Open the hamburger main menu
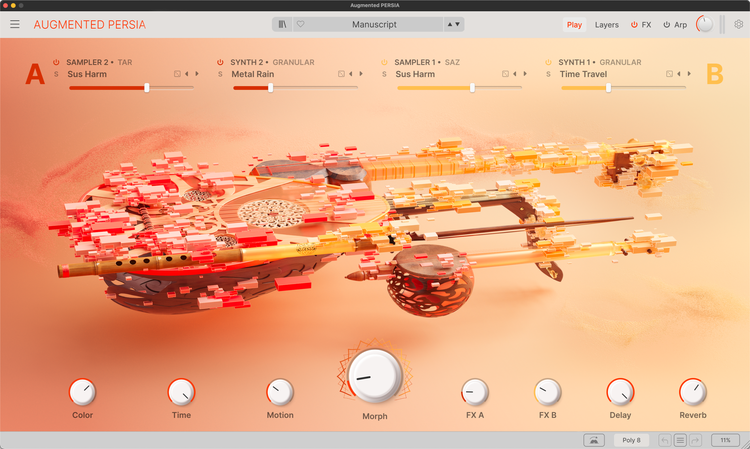Viewport: 750px width, 449px height. point(15,24)
